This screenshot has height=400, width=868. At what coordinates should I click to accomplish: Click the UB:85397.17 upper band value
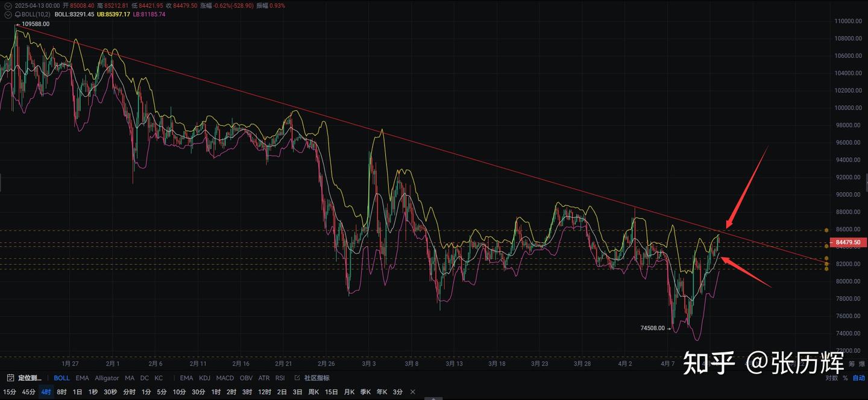(x=113, y=14)
